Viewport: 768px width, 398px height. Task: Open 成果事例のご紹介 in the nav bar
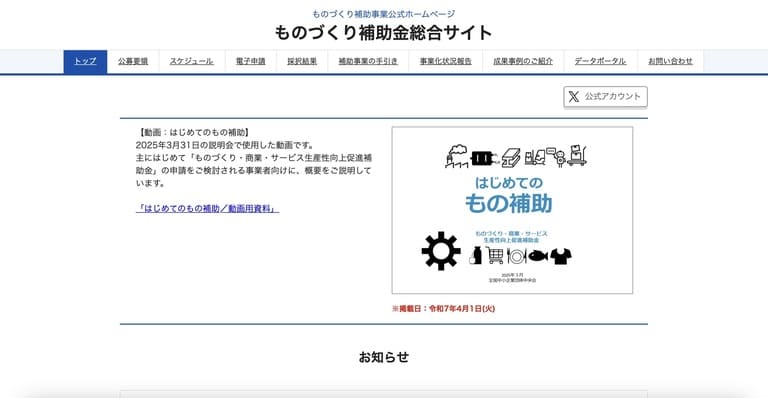tap(523, 62)
